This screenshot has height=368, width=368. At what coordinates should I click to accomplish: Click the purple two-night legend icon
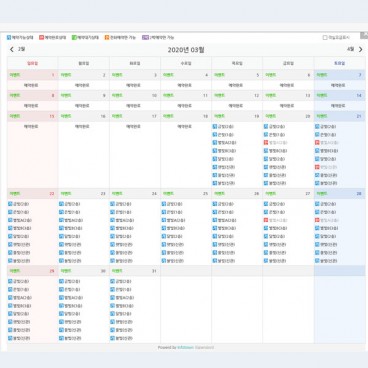[x=145, y=38]
